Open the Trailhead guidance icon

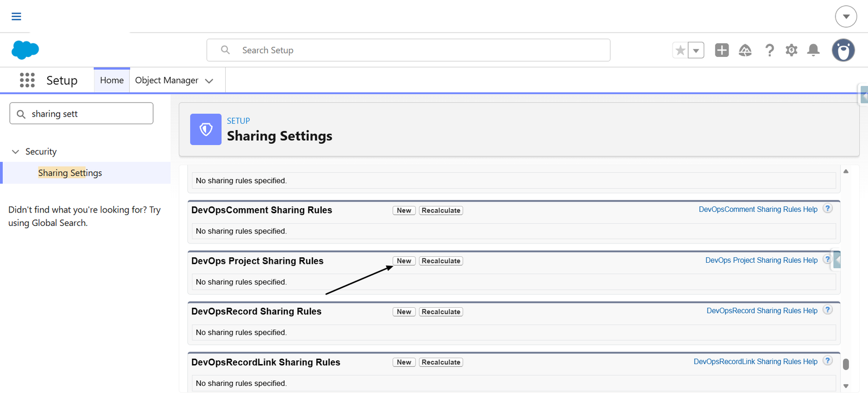coord(745,50)
